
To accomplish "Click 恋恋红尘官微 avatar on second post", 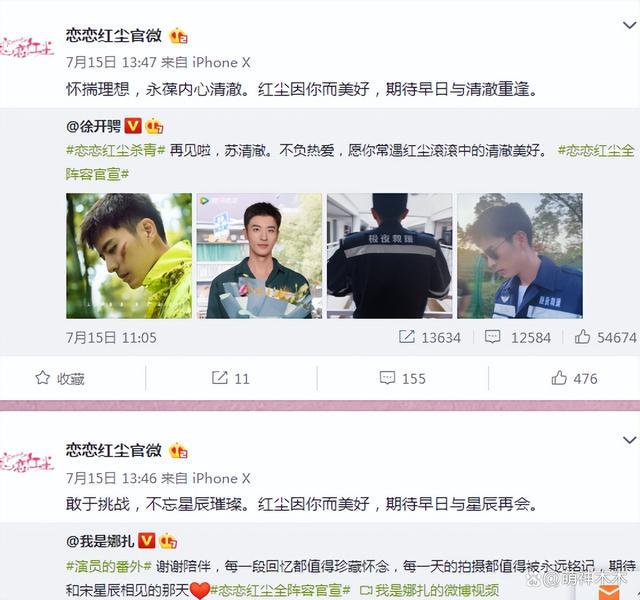I will click(27, 462).
